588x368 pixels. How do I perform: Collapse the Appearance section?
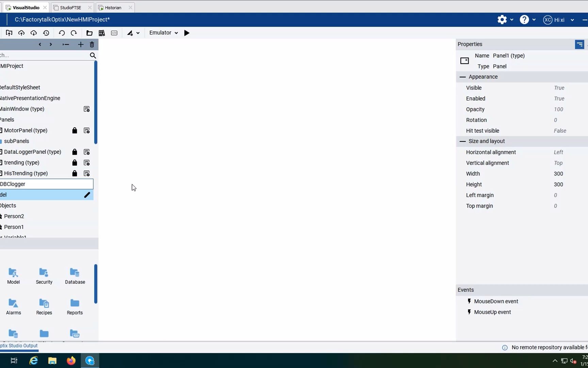pos(462,77)
